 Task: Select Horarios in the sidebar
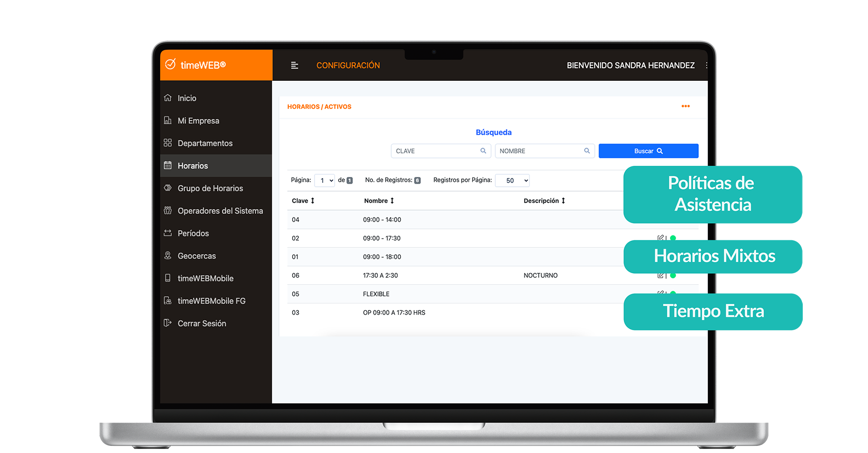pos(216,166)
